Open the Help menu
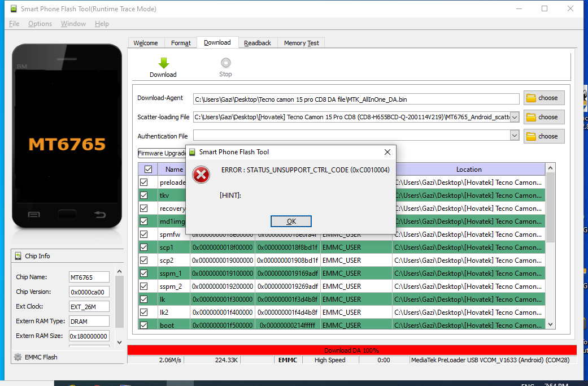This screenshot has width=588, height=386. pos(102,24)
